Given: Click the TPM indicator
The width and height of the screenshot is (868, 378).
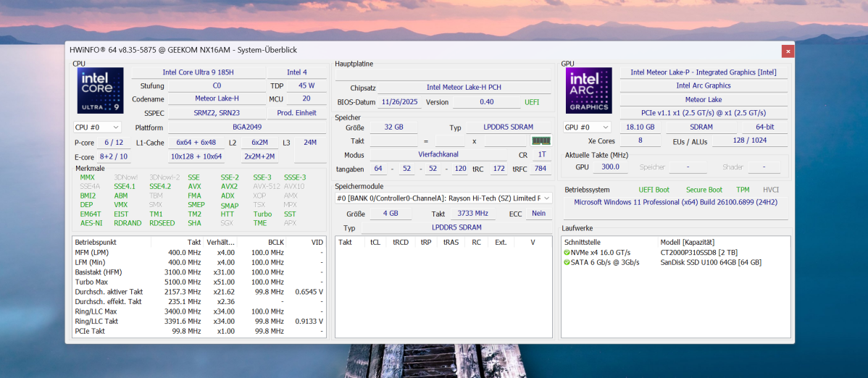Looking at the screenshot, I should (743, 190).
